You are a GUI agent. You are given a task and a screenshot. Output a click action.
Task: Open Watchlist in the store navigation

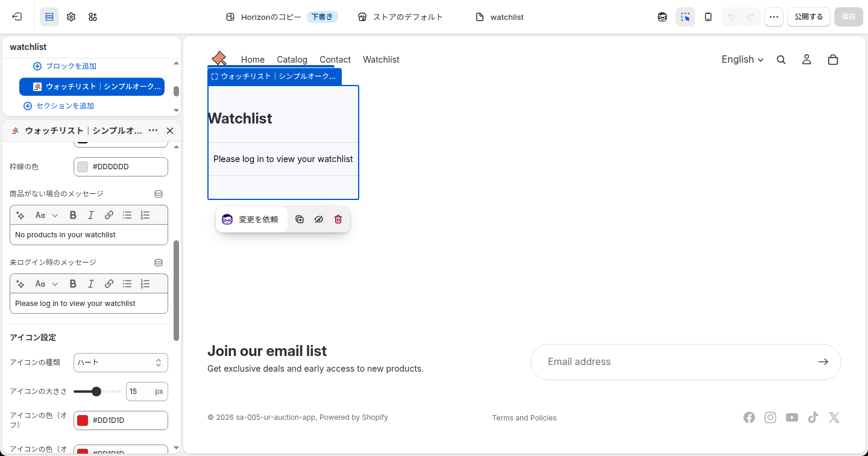381,60
